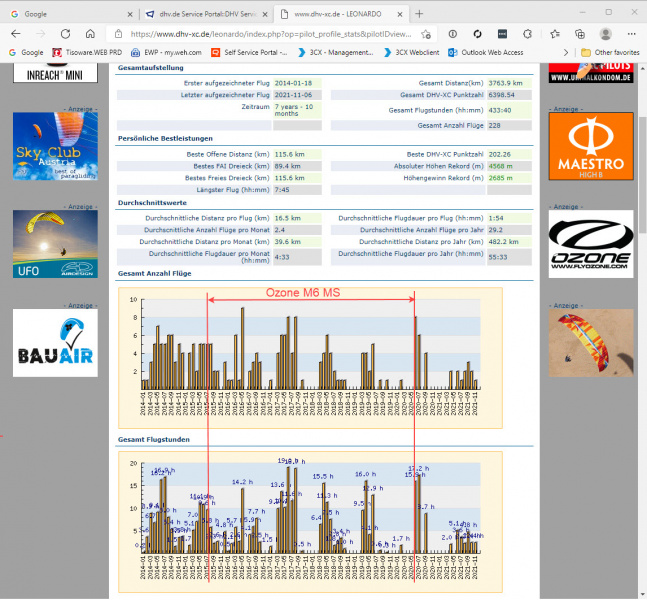Open the Outlook Web Access bookmark
Screen dimensions: 647x600
(x=486, y=52)
